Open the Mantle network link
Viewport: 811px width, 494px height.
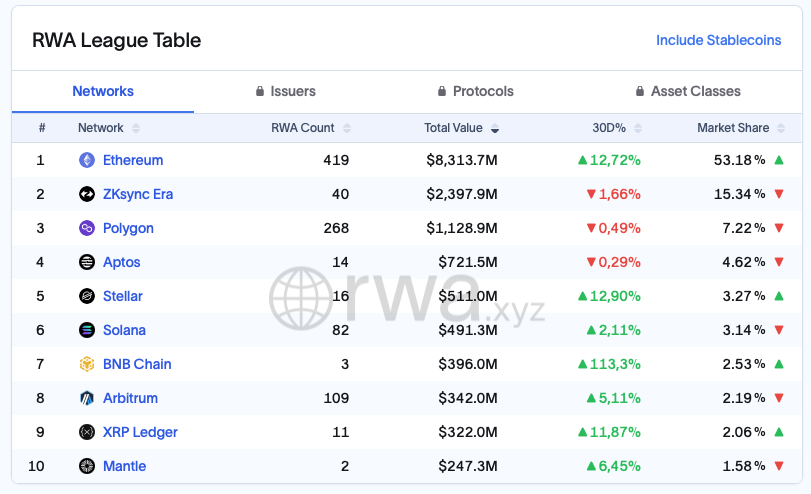pyautogui.click(x=124, y=466)
